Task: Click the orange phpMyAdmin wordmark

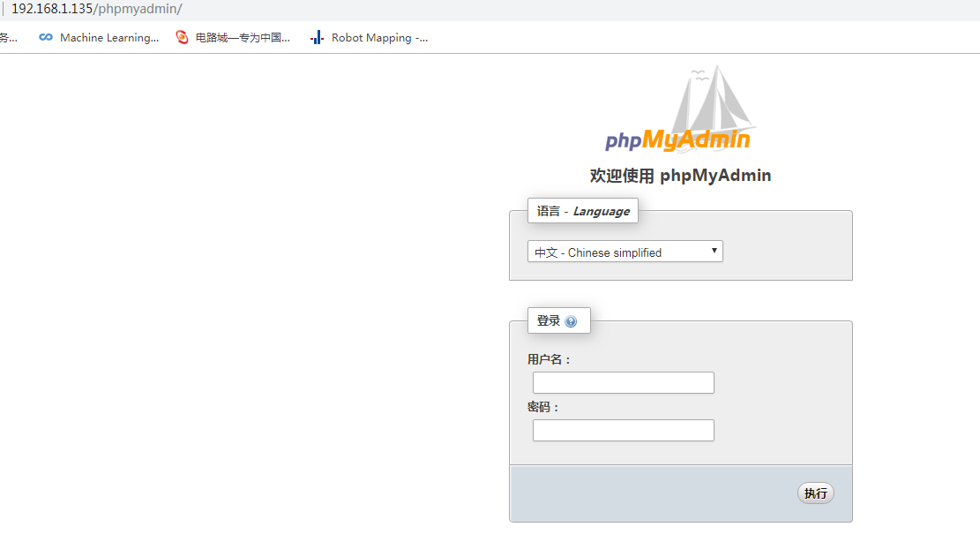Action: coord(679,139)
